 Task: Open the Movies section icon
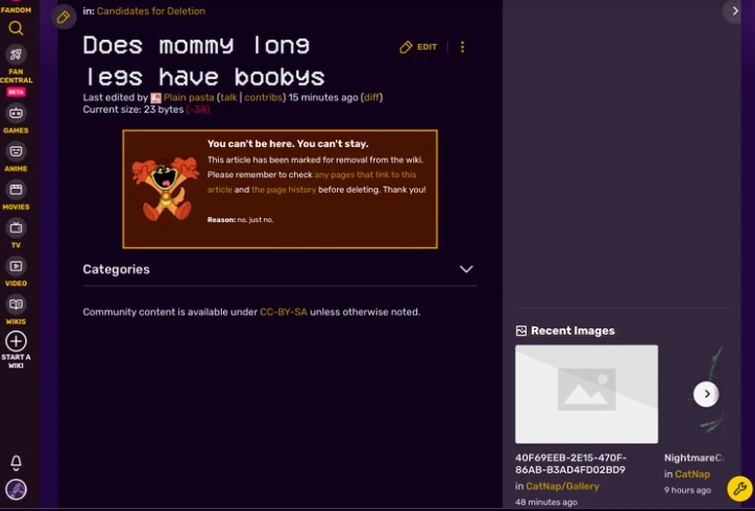tap(16, 189)
